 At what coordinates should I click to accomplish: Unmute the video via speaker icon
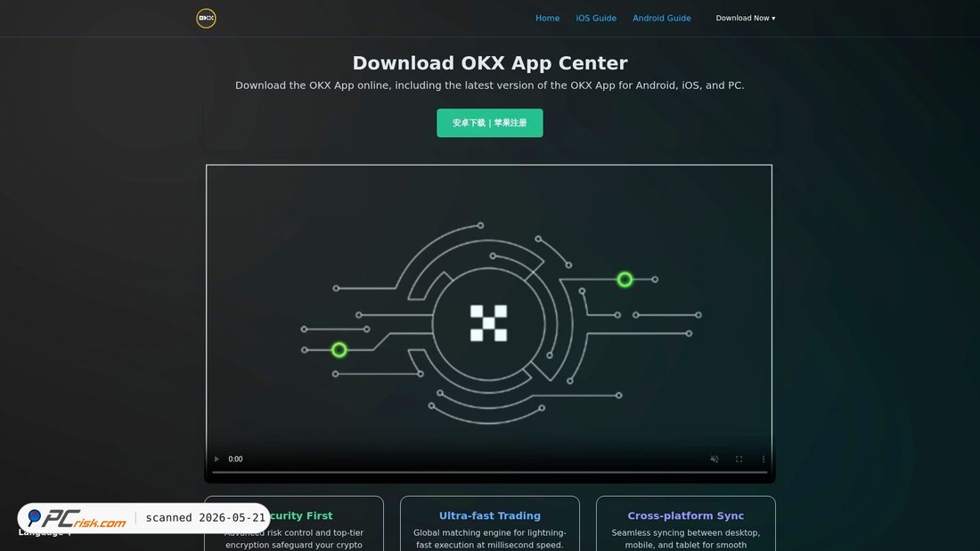(715, 459)
